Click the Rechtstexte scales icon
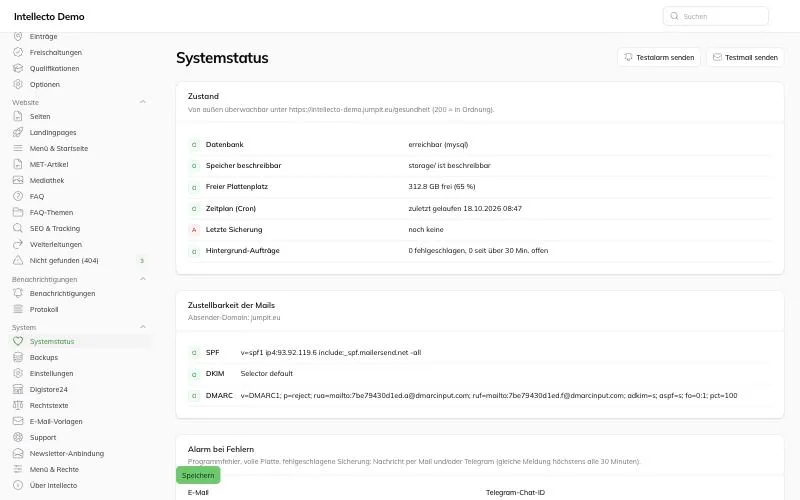The width and height of the screenshot is (800, 500). tap(18, 405)
